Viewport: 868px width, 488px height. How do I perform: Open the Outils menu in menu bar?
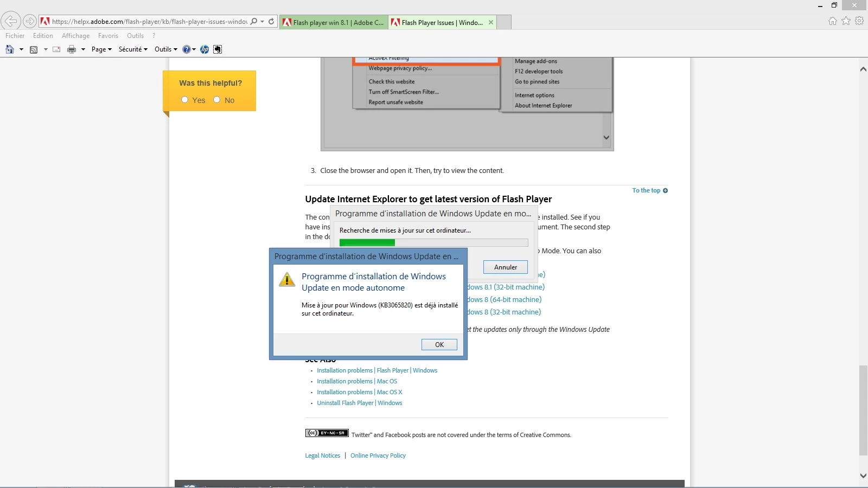pos(135,36)
